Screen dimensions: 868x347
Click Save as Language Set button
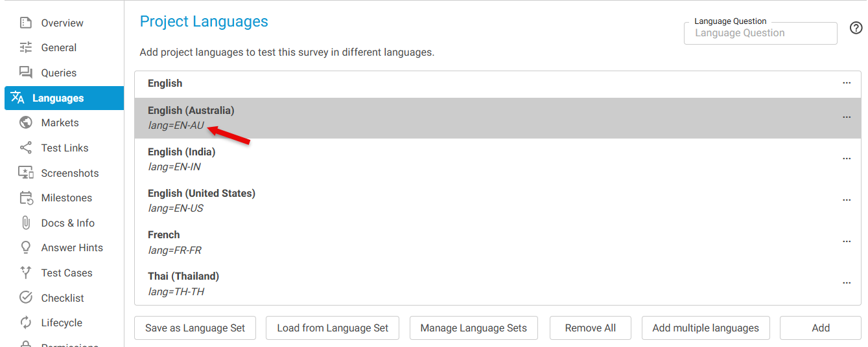(x=195, y=328)
